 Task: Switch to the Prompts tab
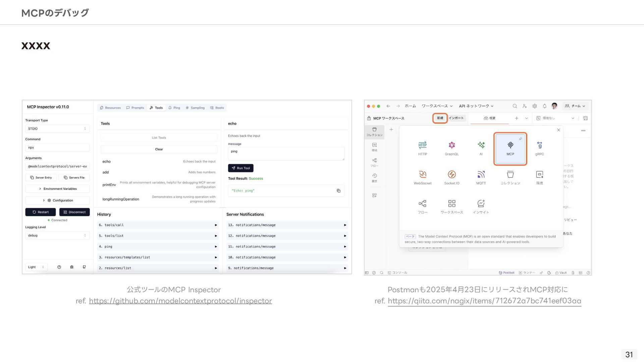[135, 108]
